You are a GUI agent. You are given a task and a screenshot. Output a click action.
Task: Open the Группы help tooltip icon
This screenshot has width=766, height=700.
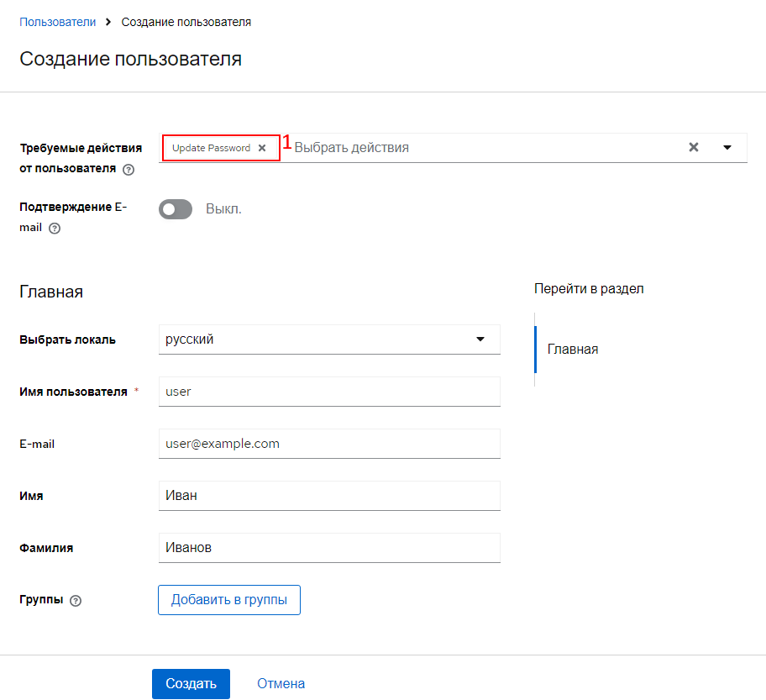tap(76, 601)
